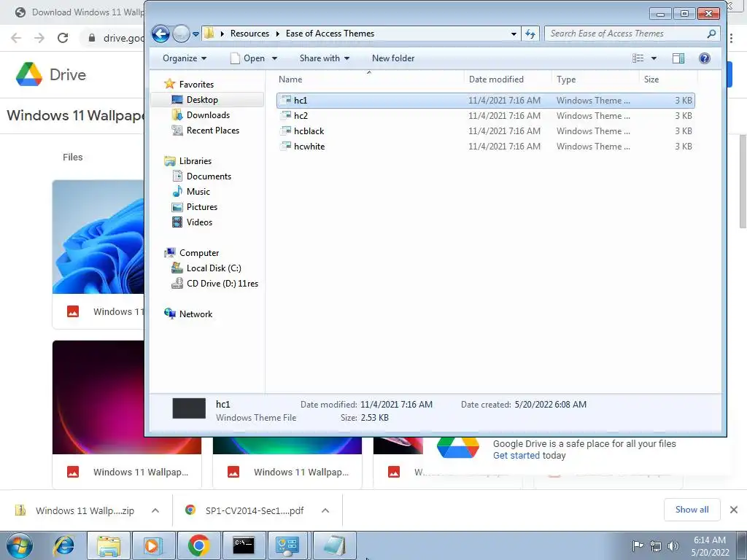This screenshot has height=560, width=747.
Task: Open Windows Explorer from the taskbar
Action: pos(109,545)
